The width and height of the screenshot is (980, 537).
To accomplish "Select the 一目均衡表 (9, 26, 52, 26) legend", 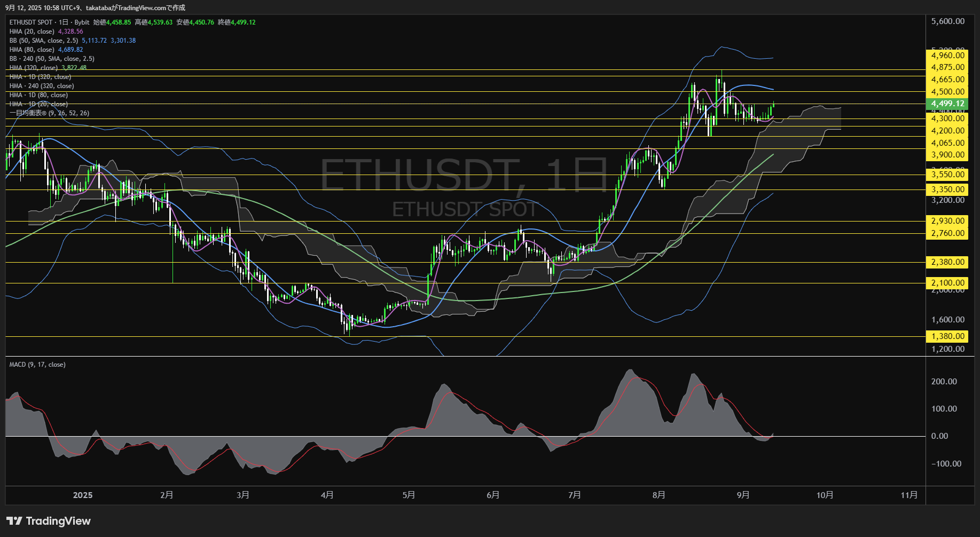I will click(50, 113).
